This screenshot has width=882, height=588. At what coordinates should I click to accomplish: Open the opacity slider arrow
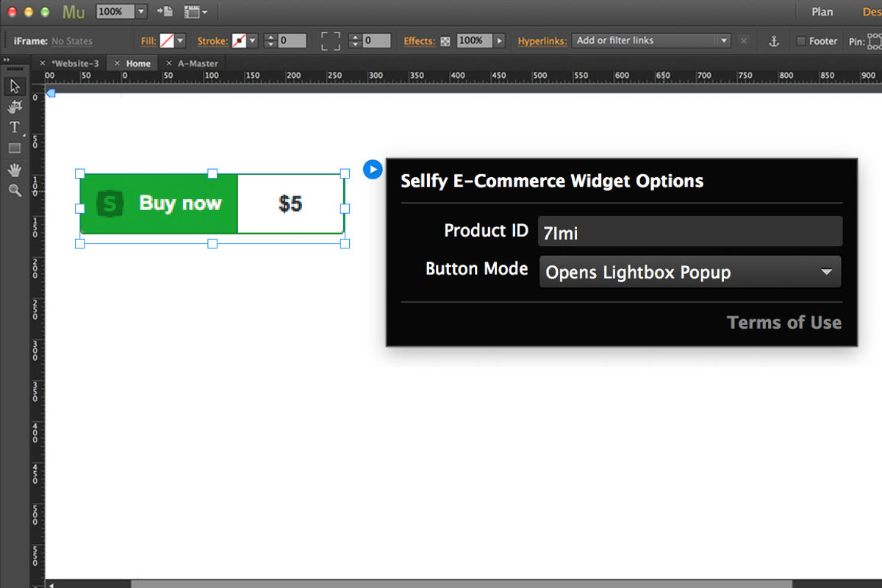[x=500, y=41]
